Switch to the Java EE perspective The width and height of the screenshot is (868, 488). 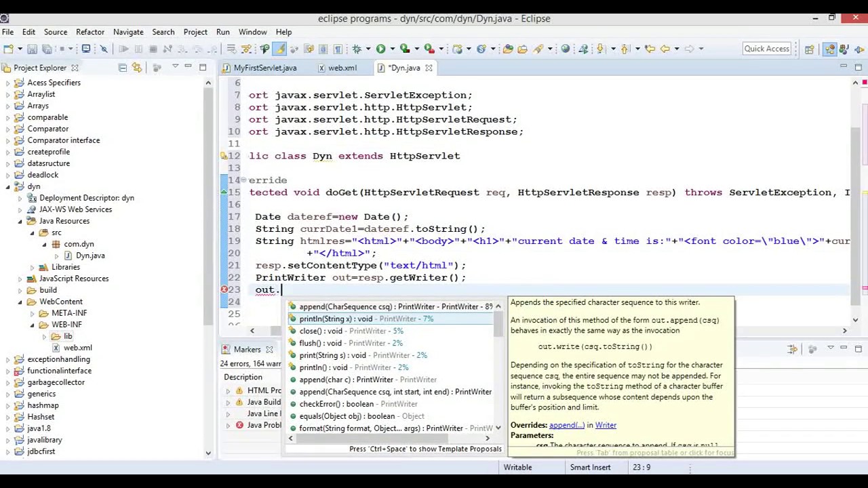click(x=830, y=49)
